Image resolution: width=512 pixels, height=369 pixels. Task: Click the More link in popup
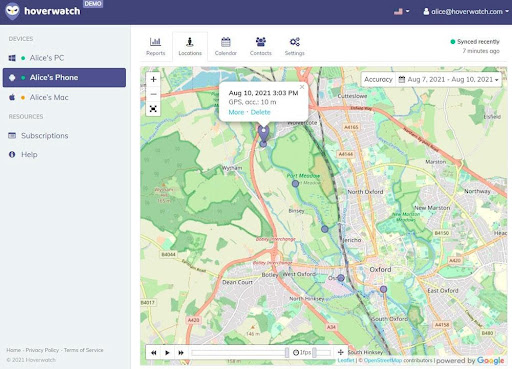tap(236, 112)
